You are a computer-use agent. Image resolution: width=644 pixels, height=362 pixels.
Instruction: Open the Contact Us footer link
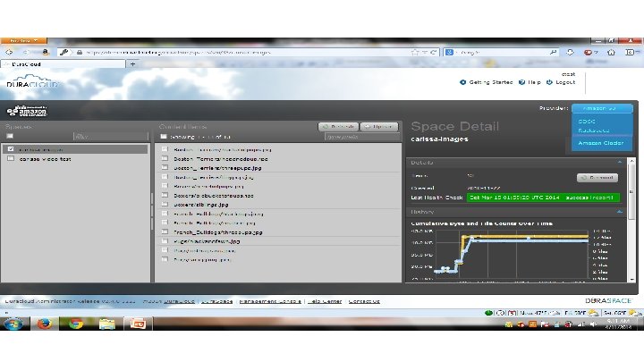click(x=364, y=301)
